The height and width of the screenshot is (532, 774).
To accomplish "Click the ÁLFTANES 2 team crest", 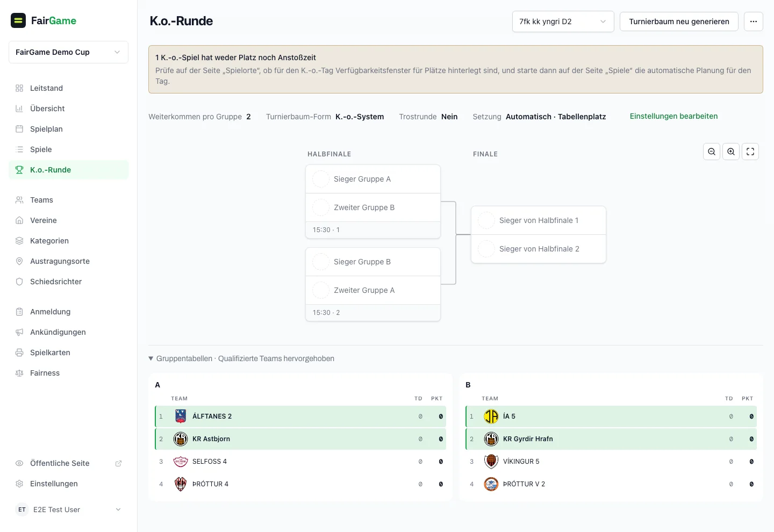I will pos(181,416).
